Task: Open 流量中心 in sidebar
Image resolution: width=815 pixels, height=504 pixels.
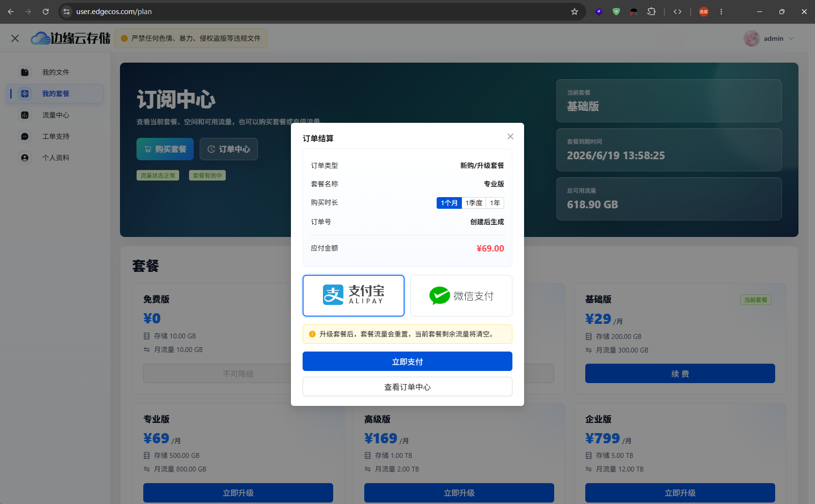Action: click(55, 115)
